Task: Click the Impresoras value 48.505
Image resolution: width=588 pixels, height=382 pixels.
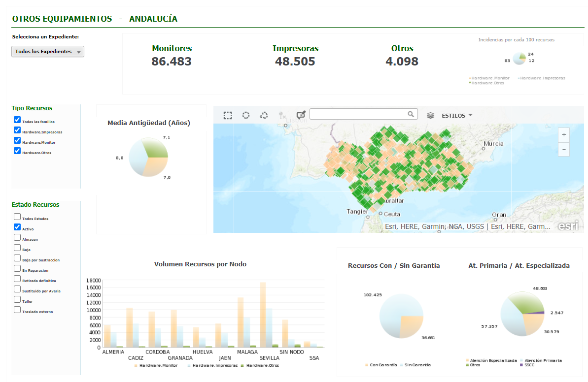Action: (295, 62)
